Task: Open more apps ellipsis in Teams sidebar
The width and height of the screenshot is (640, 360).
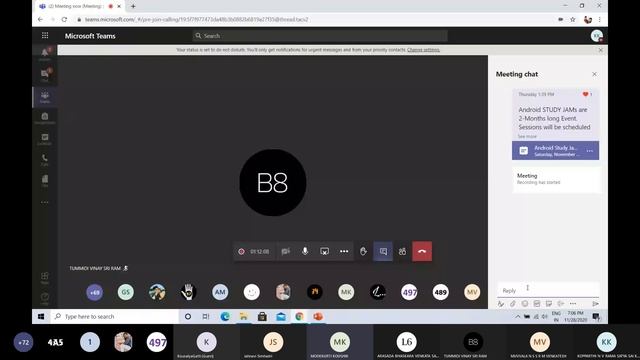Action: [45, 202]
